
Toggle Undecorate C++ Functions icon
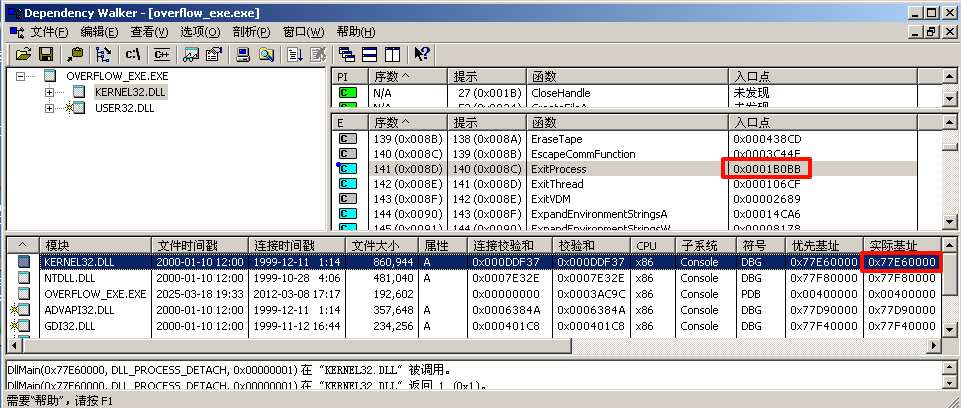pyautogui.click(x=162, y=55)
